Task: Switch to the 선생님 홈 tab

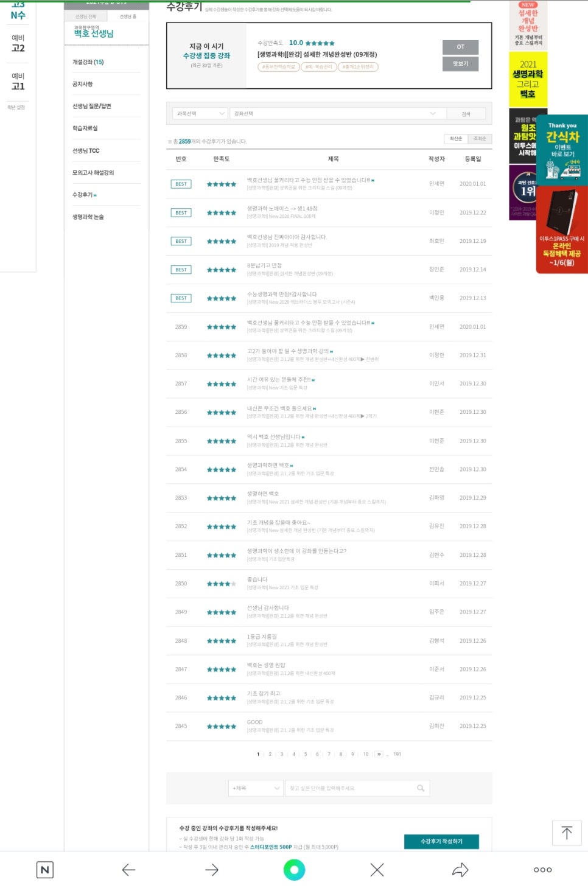Action: [128, 16]
